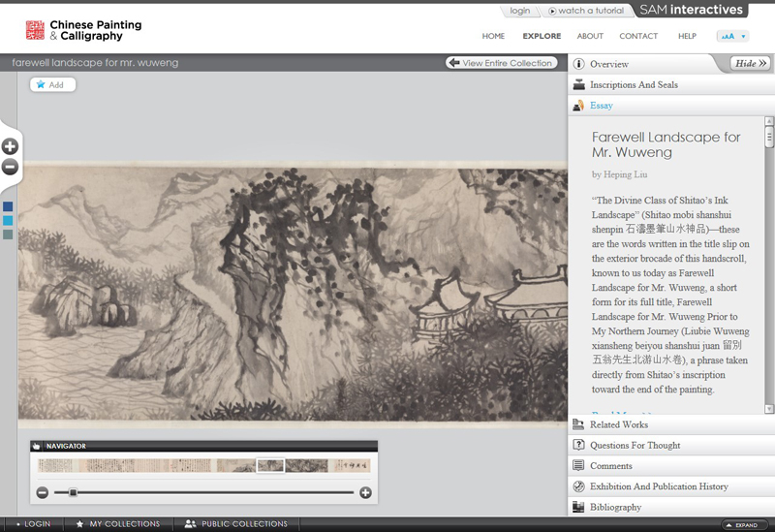Screen dimensions: 775x532
Task: Select the light blue color swatch
Action: point(8,221)
